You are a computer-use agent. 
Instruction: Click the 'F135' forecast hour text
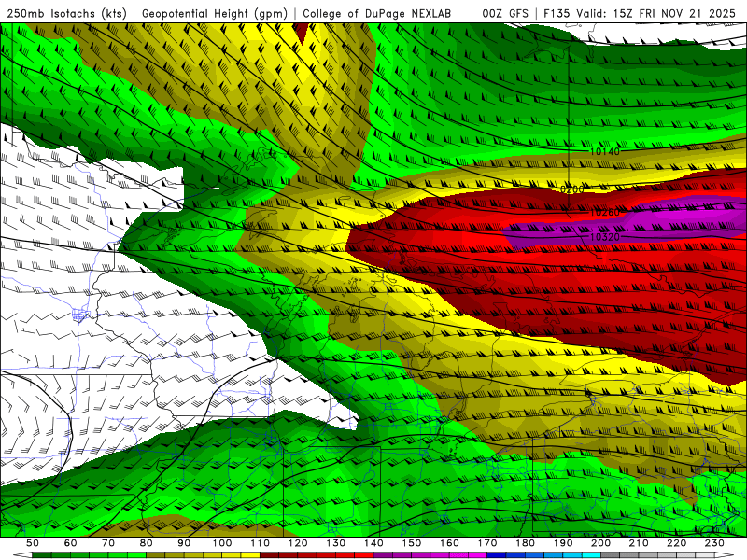tap(557, 13)
